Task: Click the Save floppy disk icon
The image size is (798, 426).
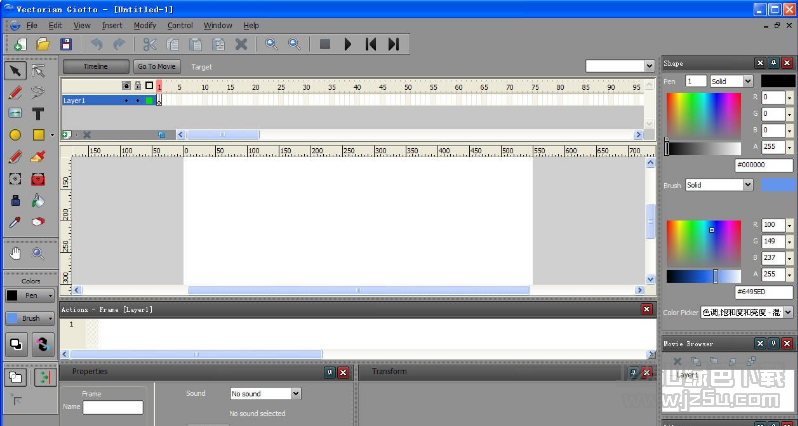Action: pyautogui.click(x=66, y=44)
